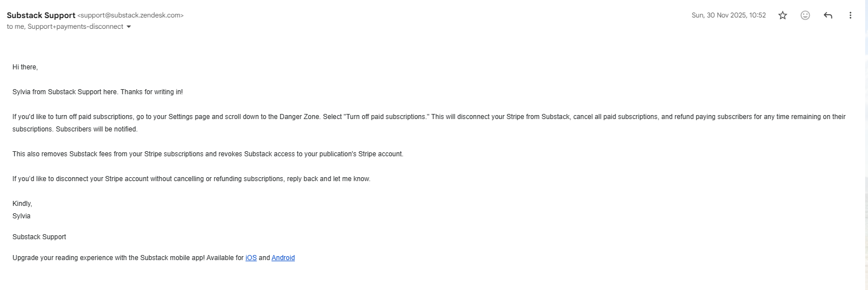Click the bold sender name Substack Support
This screenshot has height=290, width=868.
pos(41,15)
